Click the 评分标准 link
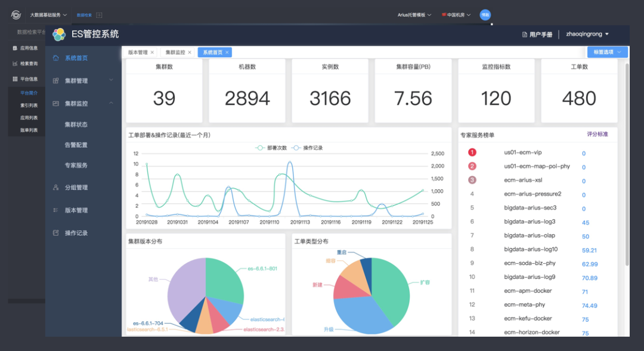The width and height of the screenshot is (644, 351). [x=597, y=134]
